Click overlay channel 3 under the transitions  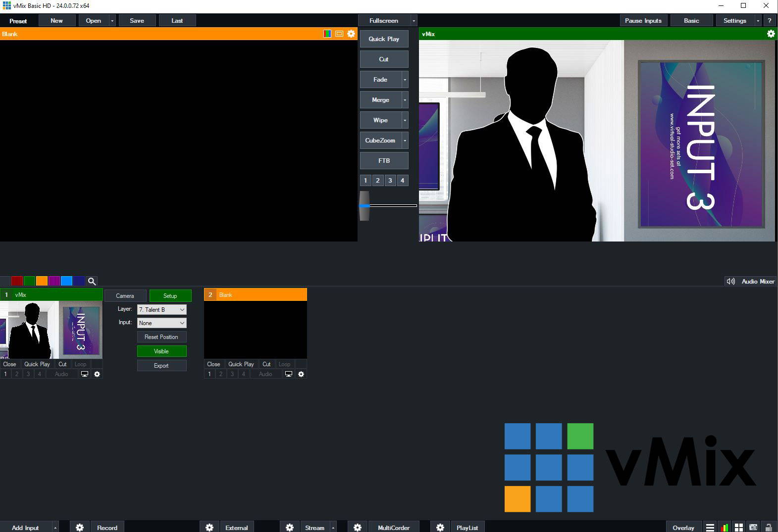pos(390,181)
